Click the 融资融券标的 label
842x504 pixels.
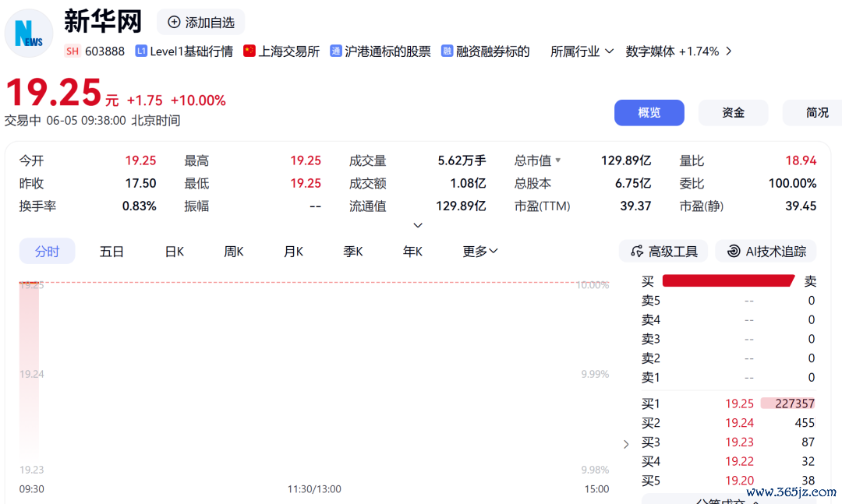493,51
